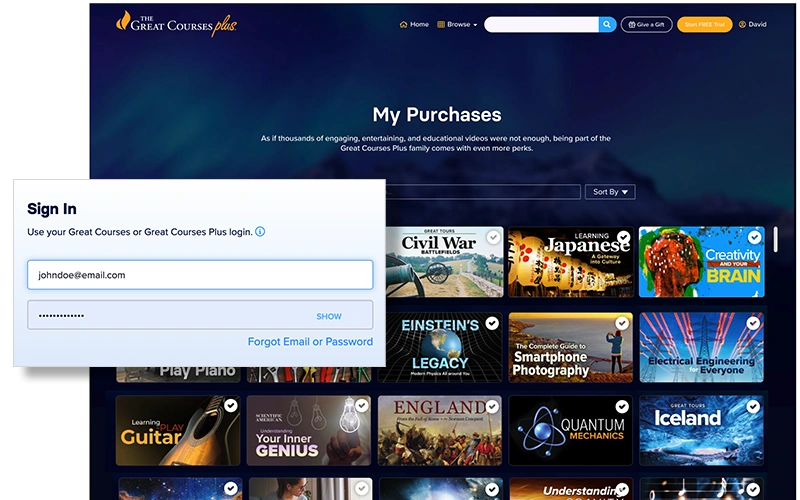Toggle checkmark on Einstein's Legacy
800x500 pixels.
[492, 323]
